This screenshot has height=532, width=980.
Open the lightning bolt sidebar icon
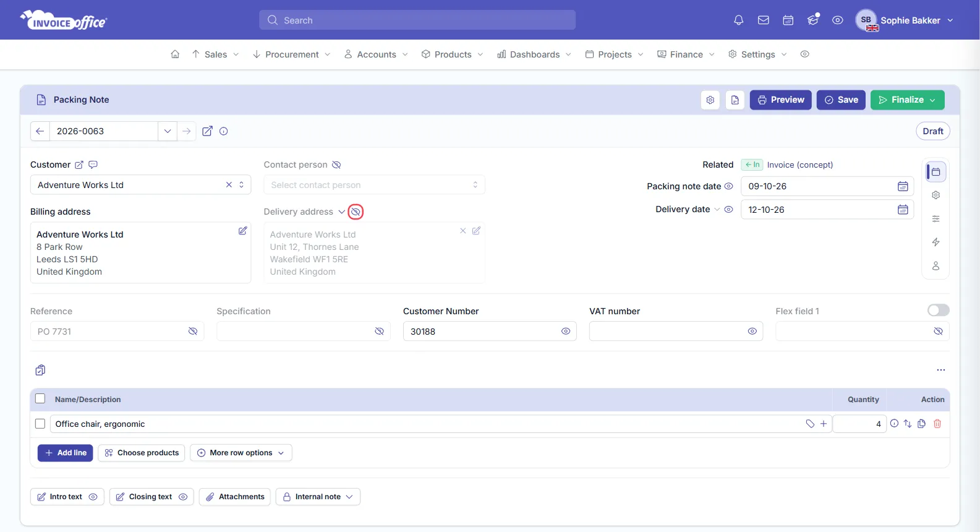coord(936,242)
